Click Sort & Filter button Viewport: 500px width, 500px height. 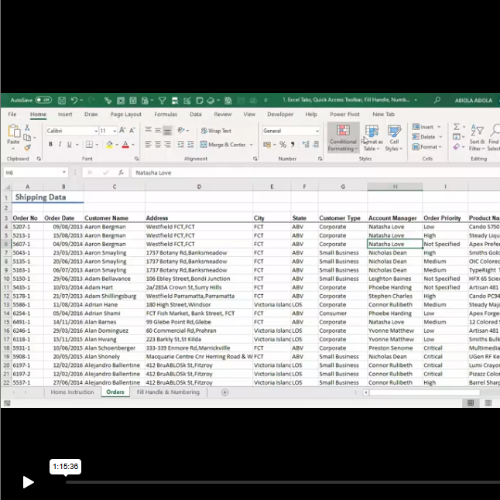tap(477, 138)
